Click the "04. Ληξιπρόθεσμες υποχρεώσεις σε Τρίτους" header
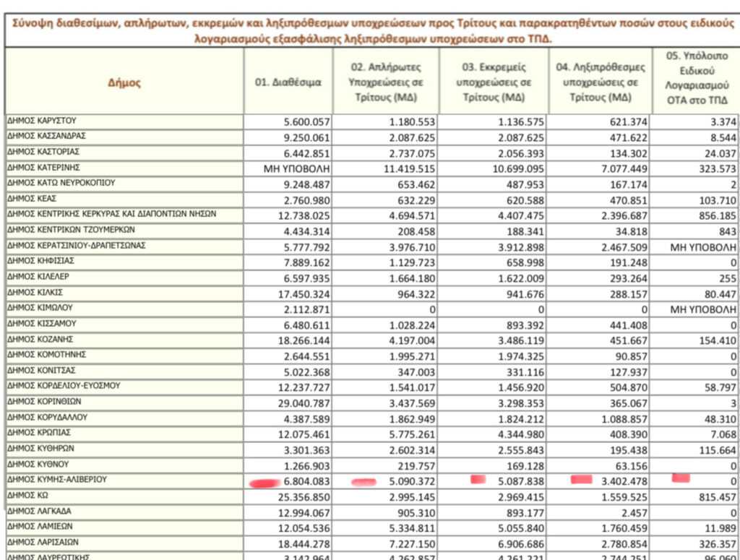Image resolution: width=740 pixels, height=560 pixels. pos(600,82)
